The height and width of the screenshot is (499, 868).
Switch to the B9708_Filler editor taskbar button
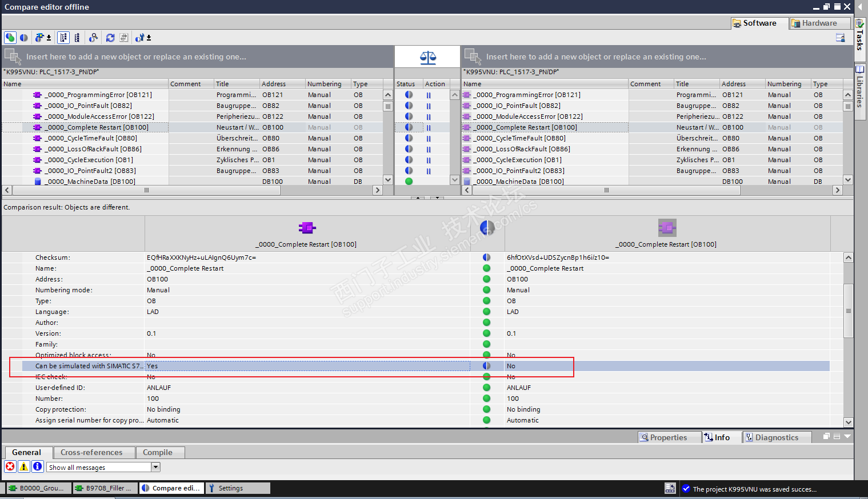click(x=106, y=488)
